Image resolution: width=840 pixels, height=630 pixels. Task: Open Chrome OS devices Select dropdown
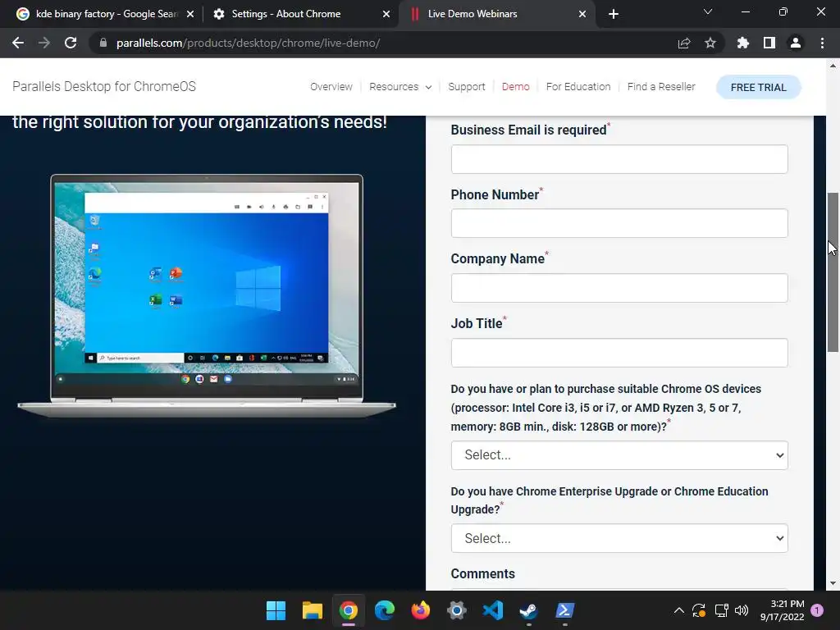point(619,455)
